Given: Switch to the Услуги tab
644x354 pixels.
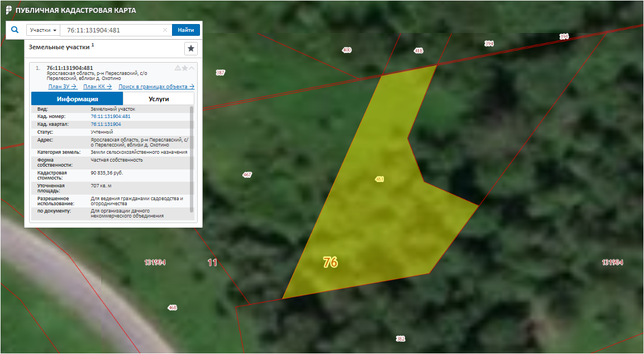Looking at the screenshot, I should tap(159, 98).
